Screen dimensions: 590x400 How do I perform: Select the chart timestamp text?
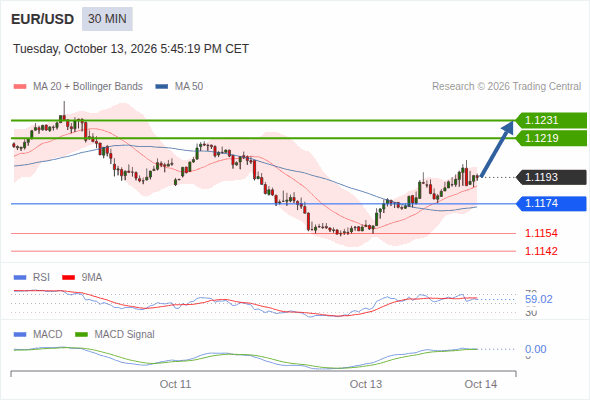point(131,49)
